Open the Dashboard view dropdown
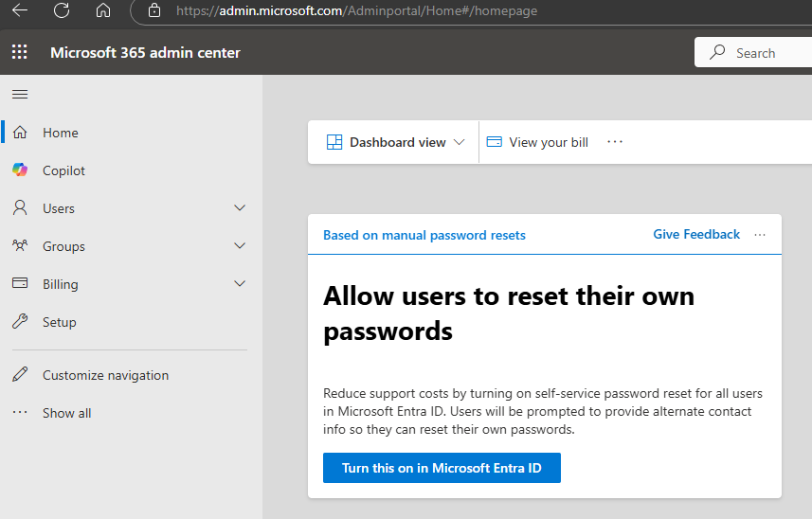The width and height of the screenshot is (812, 519). click(395, 142)
